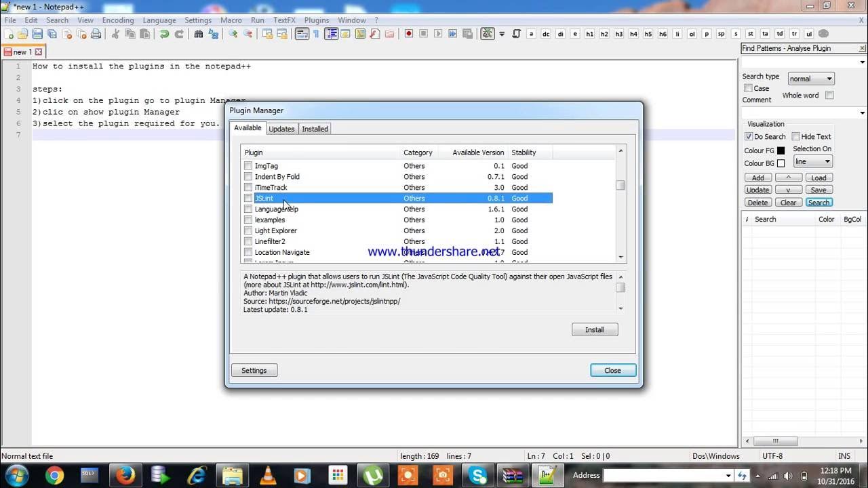The width and height of the screenshot is (868, 488).
Task: Run macro multiple times icon
Action: point(453,34)
